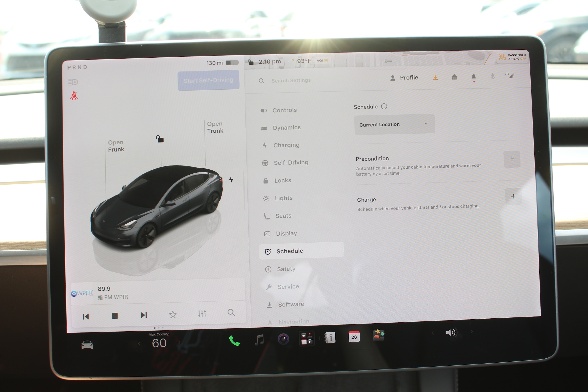
Task: Click the software download arrow icon
Action: 435,77
